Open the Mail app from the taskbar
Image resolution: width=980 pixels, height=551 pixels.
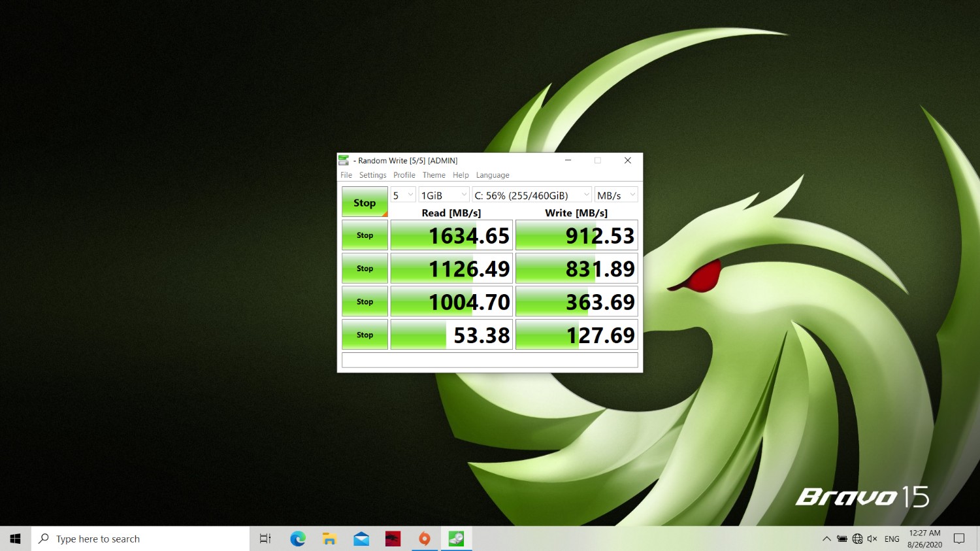[361, 539]
